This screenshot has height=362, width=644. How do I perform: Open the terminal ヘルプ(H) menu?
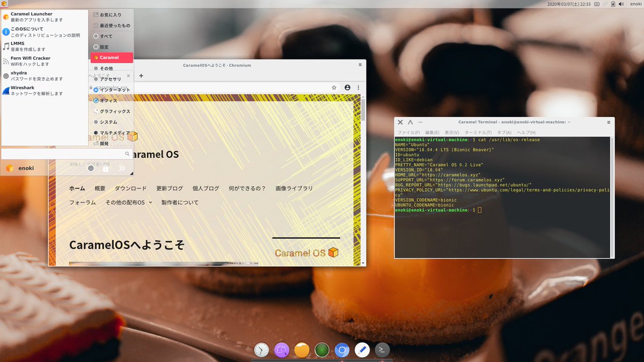pos(526,132)
